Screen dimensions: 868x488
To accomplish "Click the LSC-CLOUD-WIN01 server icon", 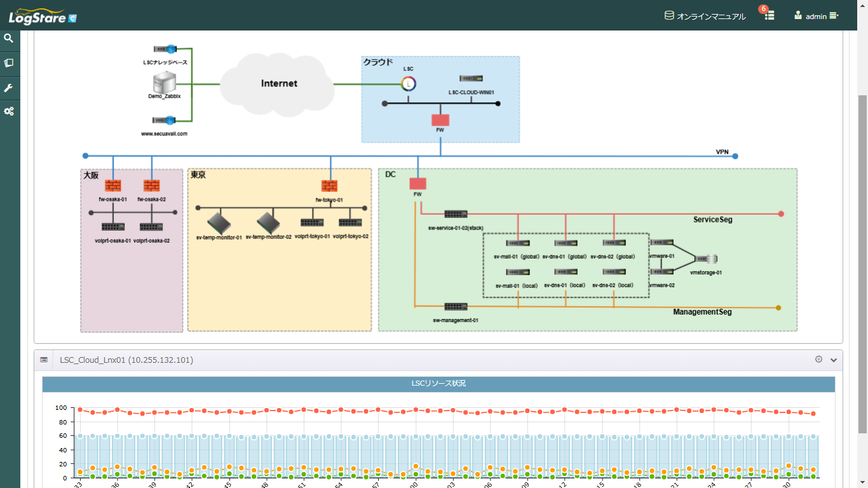I will click(x=471, y=78).
